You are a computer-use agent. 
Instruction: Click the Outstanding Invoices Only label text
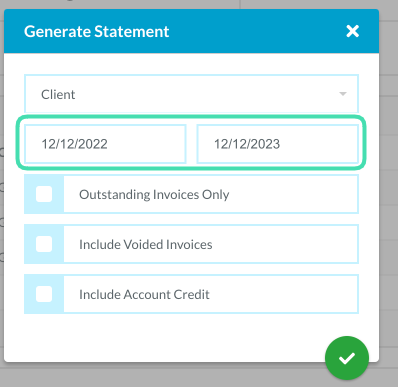[154, 195]
